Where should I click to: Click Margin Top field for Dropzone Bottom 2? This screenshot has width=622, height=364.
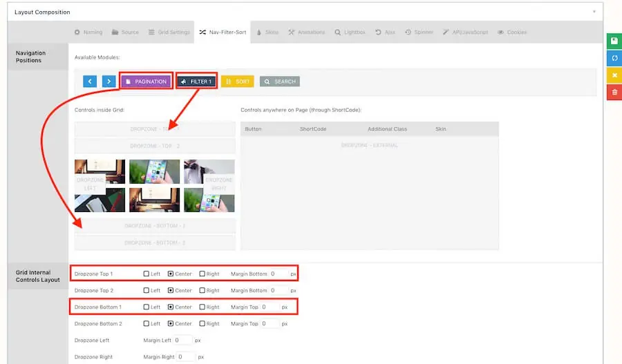pyautogui.click(x=270, y=323)
